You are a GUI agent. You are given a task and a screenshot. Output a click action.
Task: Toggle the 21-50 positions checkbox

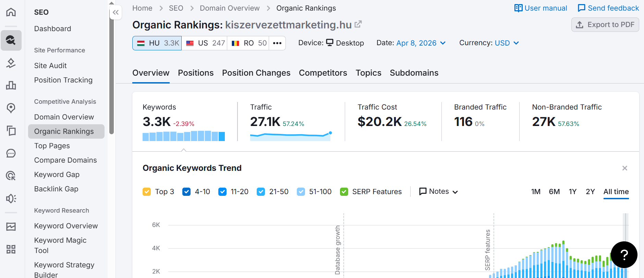pyautogui.click(x=261, y=192)
